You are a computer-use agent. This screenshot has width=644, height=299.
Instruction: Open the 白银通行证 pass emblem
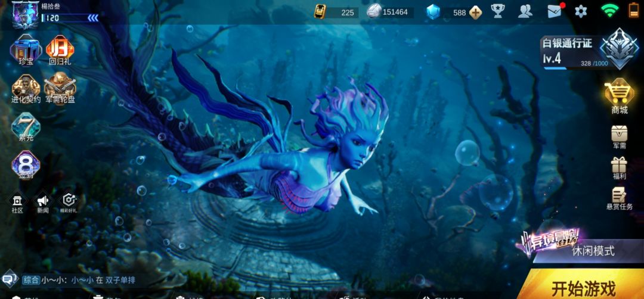[x=619, y=48]
